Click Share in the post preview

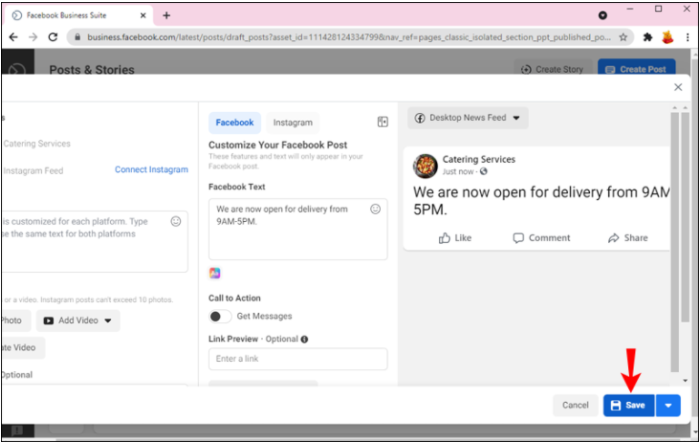628,238
